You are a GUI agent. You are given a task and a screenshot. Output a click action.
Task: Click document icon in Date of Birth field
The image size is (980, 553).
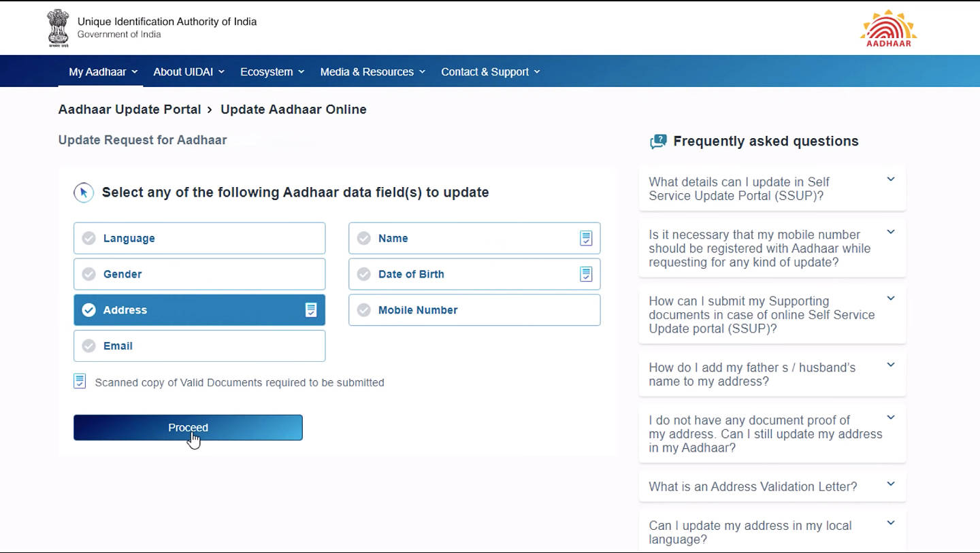click(x=585, y=274)
